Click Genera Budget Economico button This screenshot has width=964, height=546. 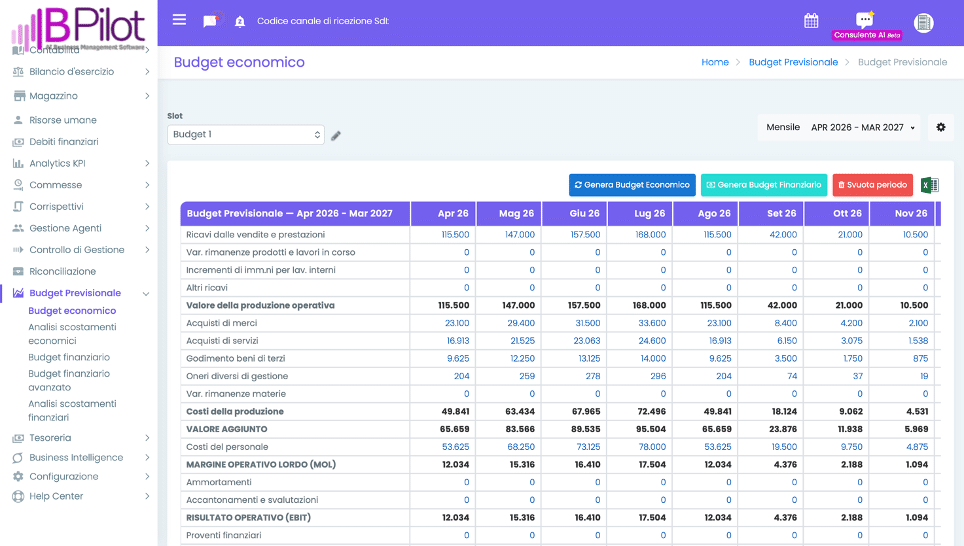[632, 185]
